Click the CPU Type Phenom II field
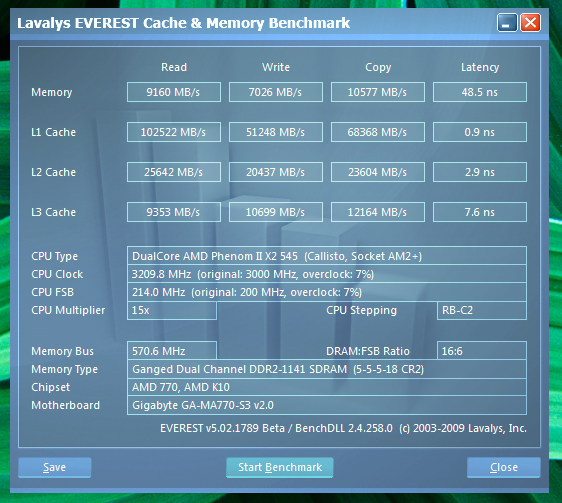 coord(327,256)
